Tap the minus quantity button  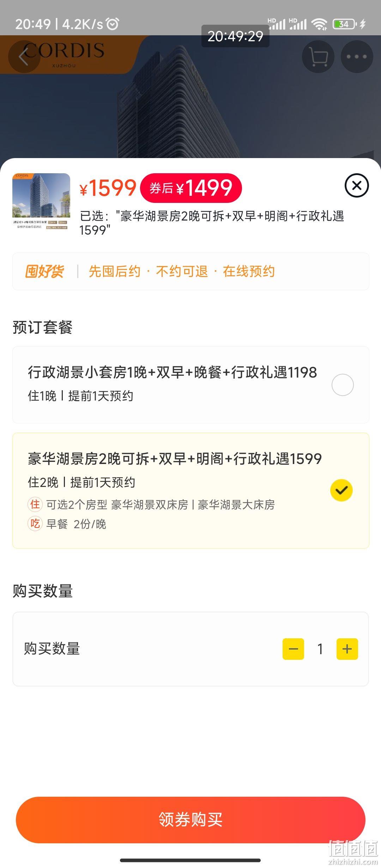pyautogui.click(x=293, y=649)
